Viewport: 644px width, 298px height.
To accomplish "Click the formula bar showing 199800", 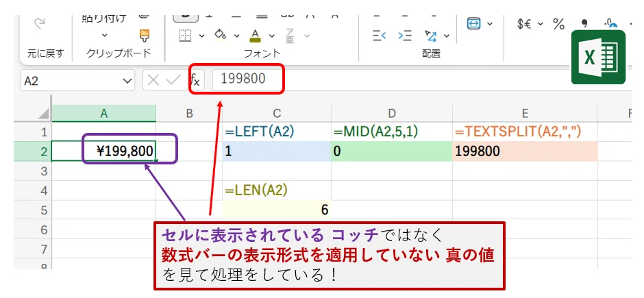I will tap(422, 80).
